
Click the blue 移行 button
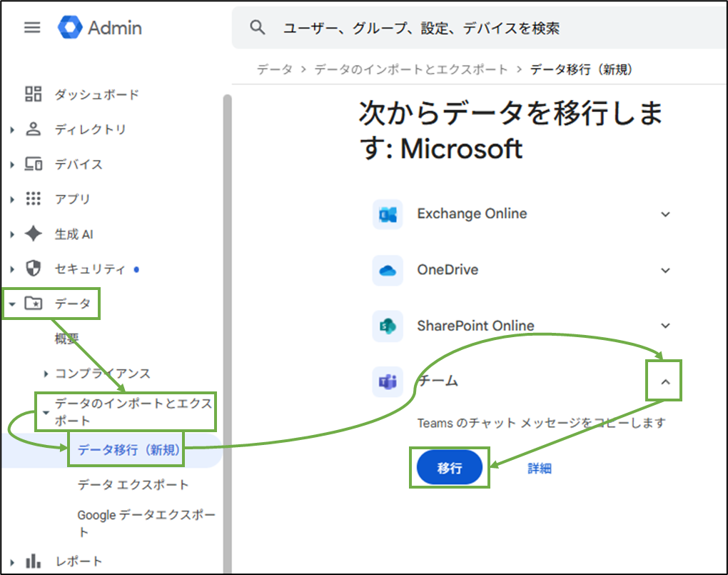pyautogui.click(x=450, y=468)
